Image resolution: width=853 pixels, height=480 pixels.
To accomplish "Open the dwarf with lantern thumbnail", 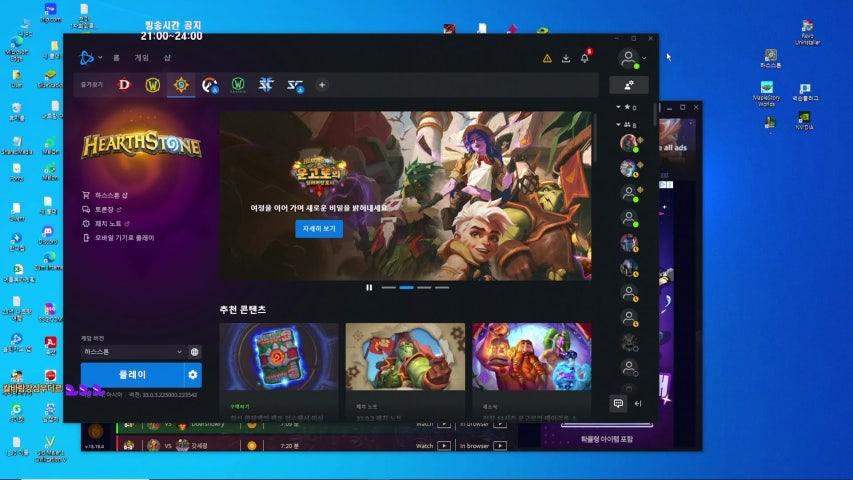I will (x=531, y=357).
